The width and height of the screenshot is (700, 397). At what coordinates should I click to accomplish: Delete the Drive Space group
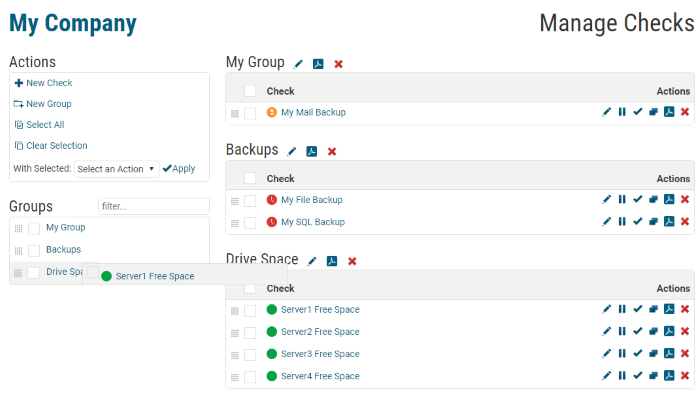point(352,261)
